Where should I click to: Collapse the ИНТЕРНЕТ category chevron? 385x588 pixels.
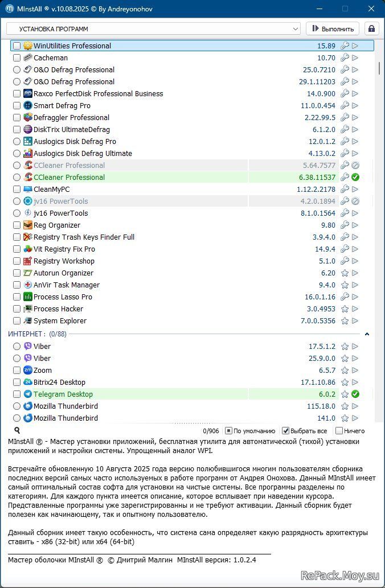click(x=367, y=334)
